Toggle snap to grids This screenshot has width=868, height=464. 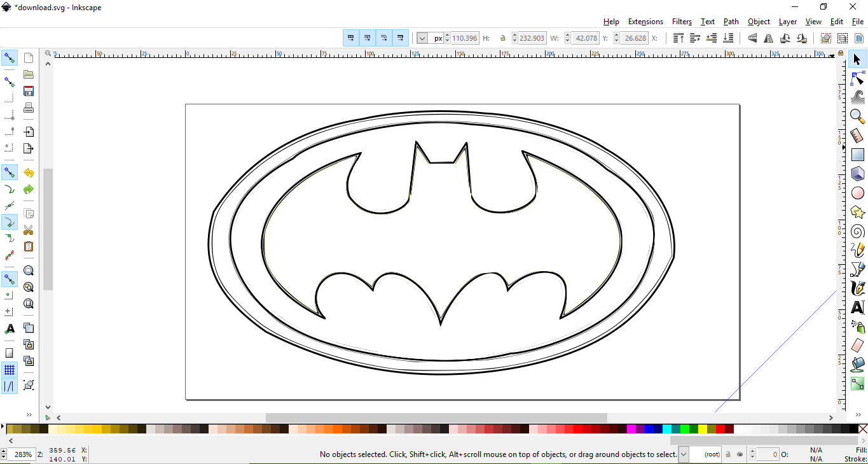pos(10,370)
